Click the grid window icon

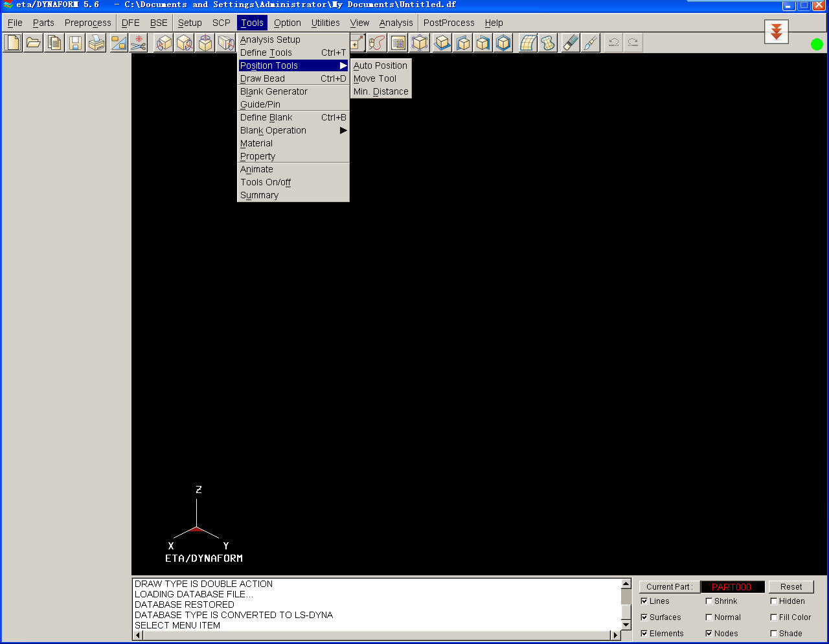tap(398, 43)
